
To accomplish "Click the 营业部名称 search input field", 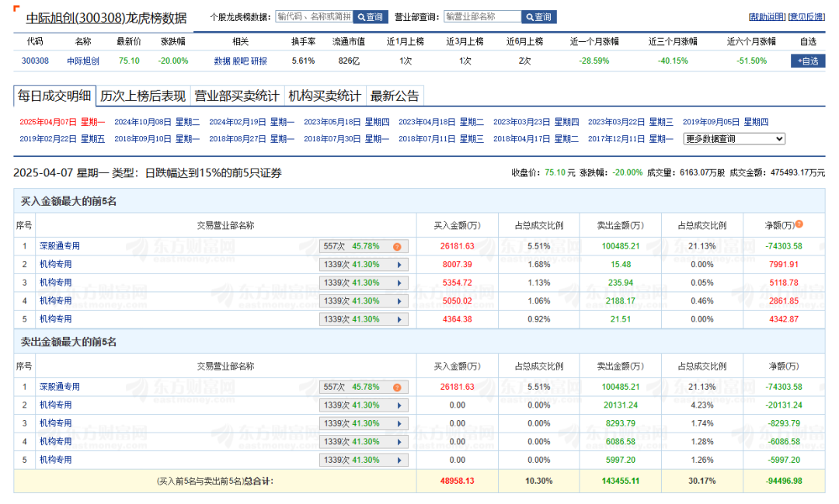I will (482, 16).
